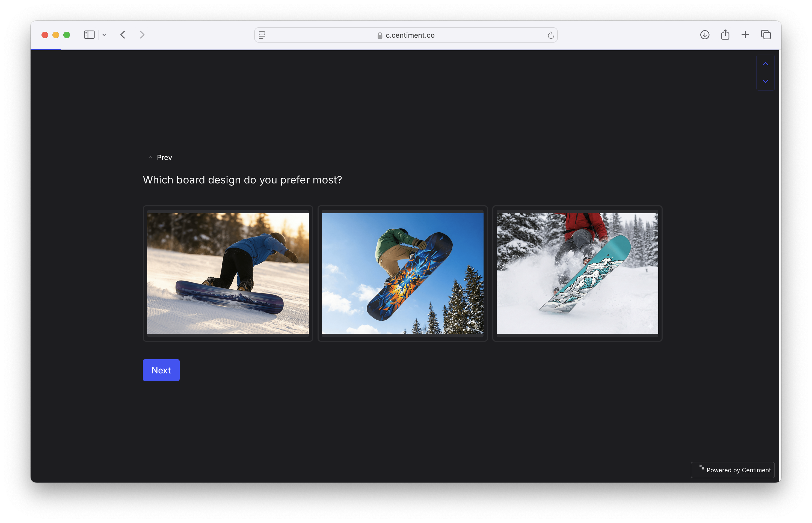This screenshot has width=812, height=523.
Task: Click the Share icon in the toolbar
Action: 725,35
